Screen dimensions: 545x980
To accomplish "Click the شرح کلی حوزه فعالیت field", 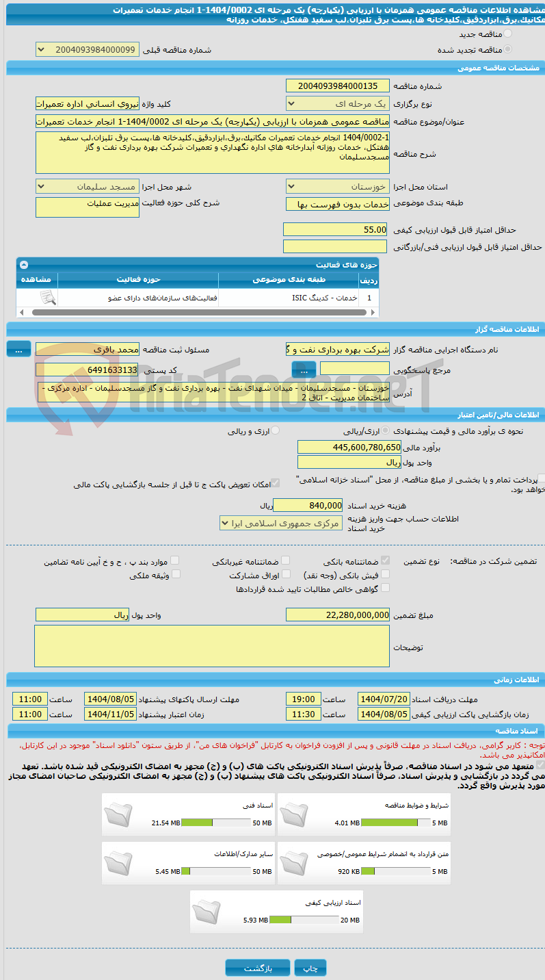I will point(87,207).
